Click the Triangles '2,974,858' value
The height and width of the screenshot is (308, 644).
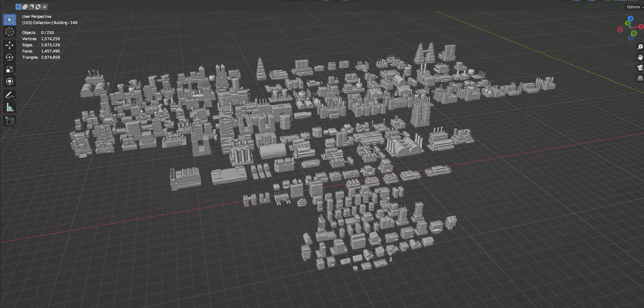click(50, 57)
